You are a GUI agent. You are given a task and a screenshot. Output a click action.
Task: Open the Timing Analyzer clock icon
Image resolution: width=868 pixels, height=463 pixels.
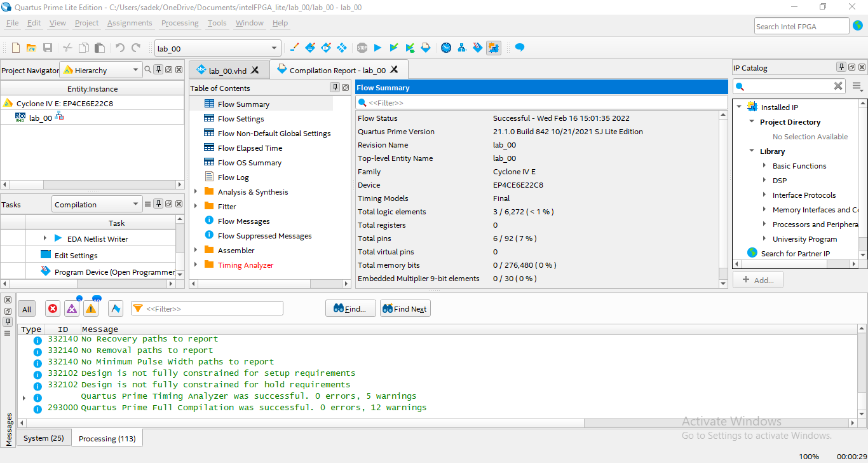point(446,48)
